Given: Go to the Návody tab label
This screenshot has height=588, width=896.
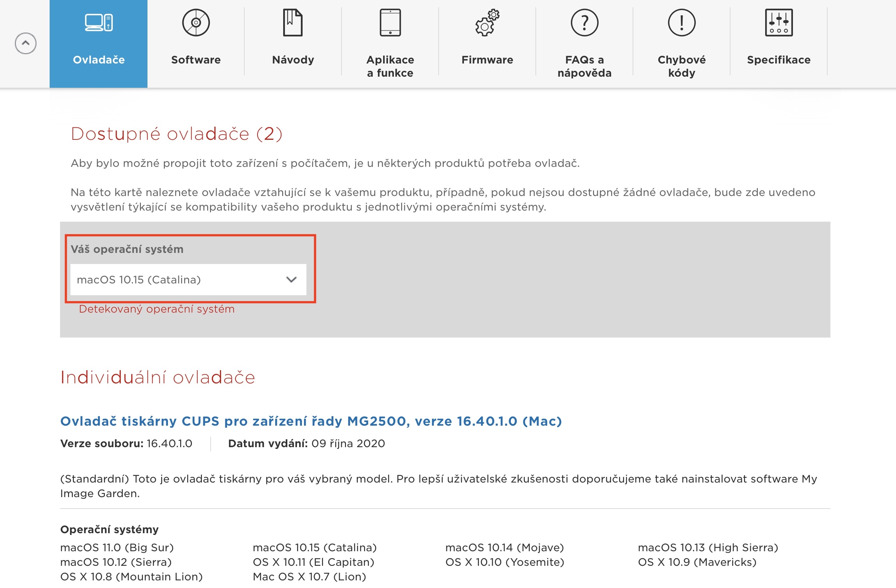Looking at the screenshot, I should (293, 59).
